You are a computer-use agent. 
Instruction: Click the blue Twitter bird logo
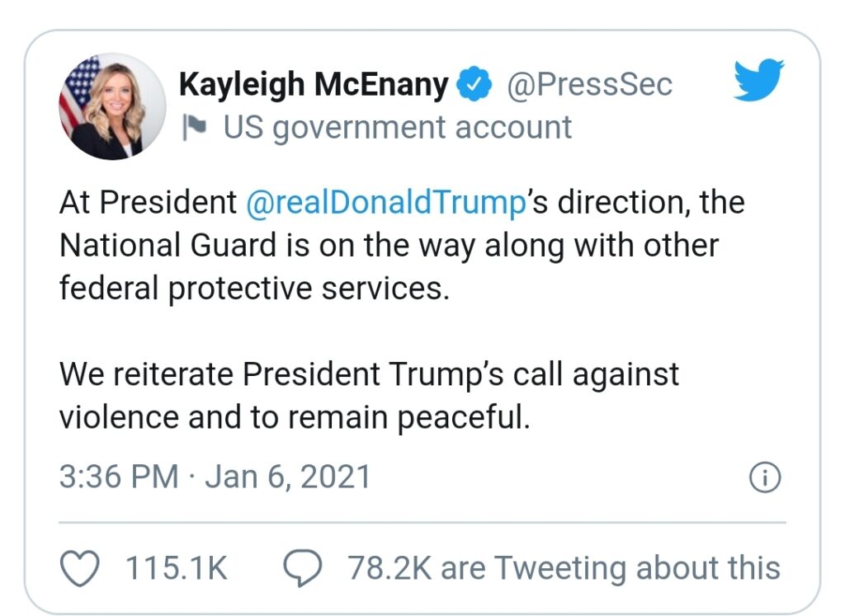coord(758,81)
